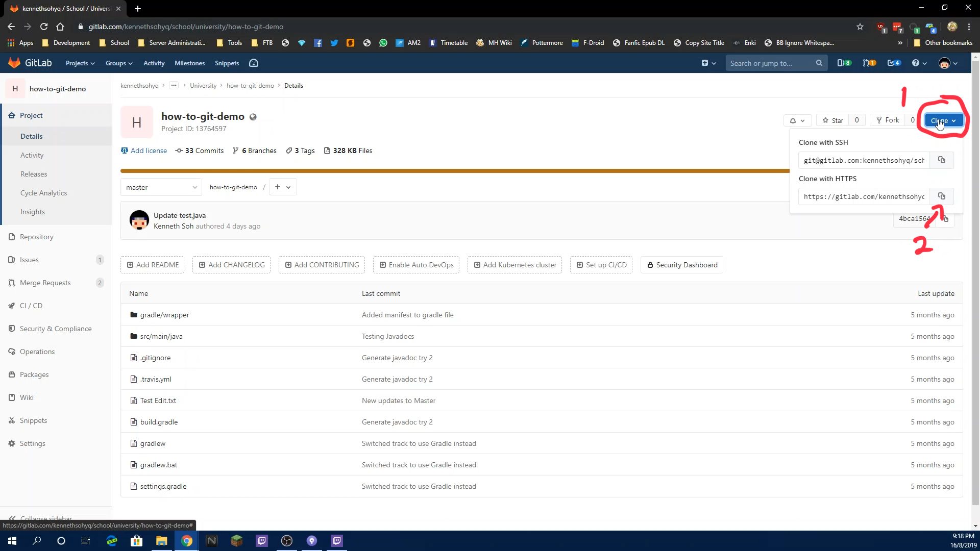Expand the how-to-git-demo path expander
Viewport: 980px width, 551px height.
tap(174, 85)
